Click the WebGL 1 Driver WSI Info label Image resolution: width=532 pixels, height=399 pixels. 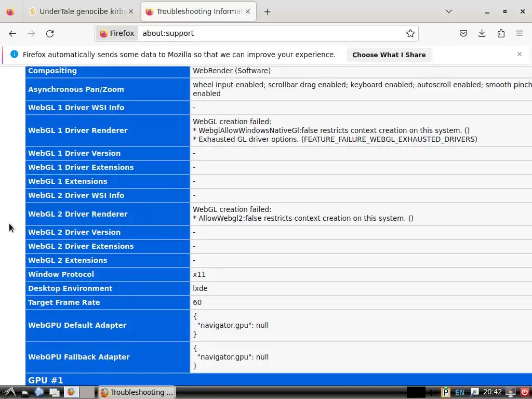(76, 108)
